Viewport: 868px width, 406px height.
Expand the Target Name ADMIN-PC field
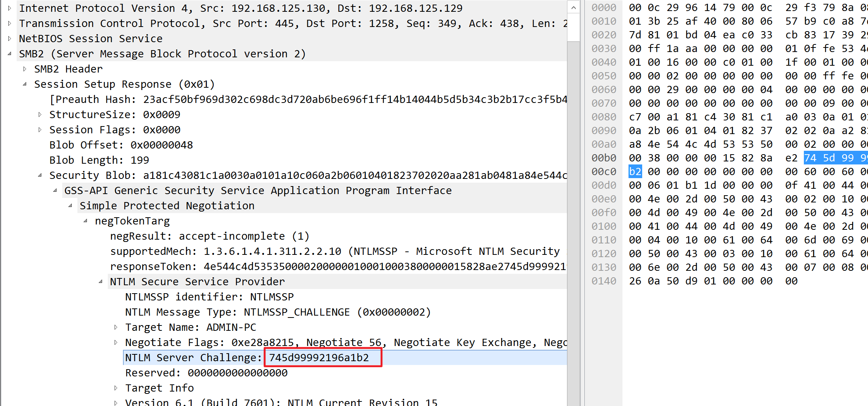tap(116, 327)
